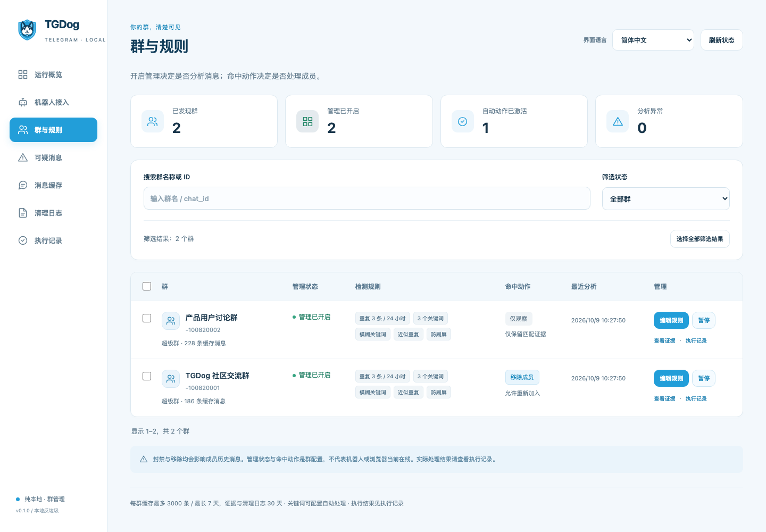Image resolution: width=766 pixels, height=532 pixels.
Task: Click the group avatar icon of TGDog 社区交流群
Action: (x=171, y=379)
